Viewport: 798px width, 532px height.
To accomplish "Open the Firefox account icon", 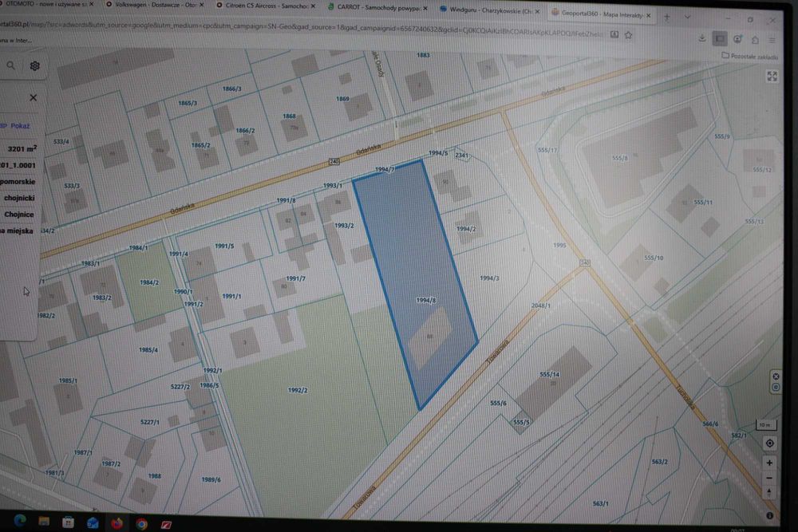I will click(737, 39).
